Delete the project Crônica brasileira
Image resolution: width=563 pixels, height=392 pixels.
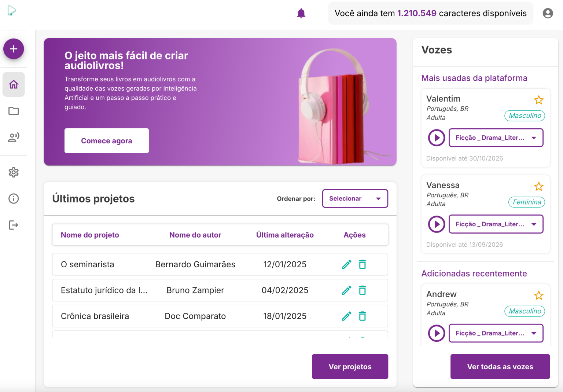pos(363,316)
